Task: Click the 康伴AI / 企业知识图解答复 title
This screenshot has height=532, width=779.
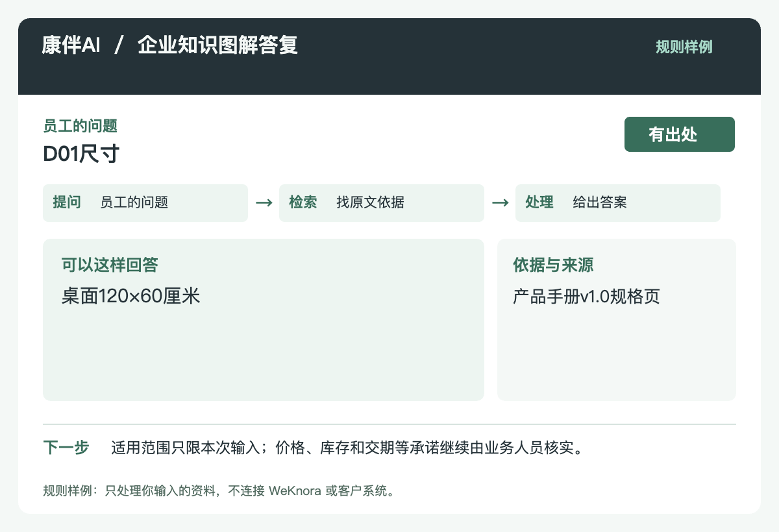Action: [170, 45]
